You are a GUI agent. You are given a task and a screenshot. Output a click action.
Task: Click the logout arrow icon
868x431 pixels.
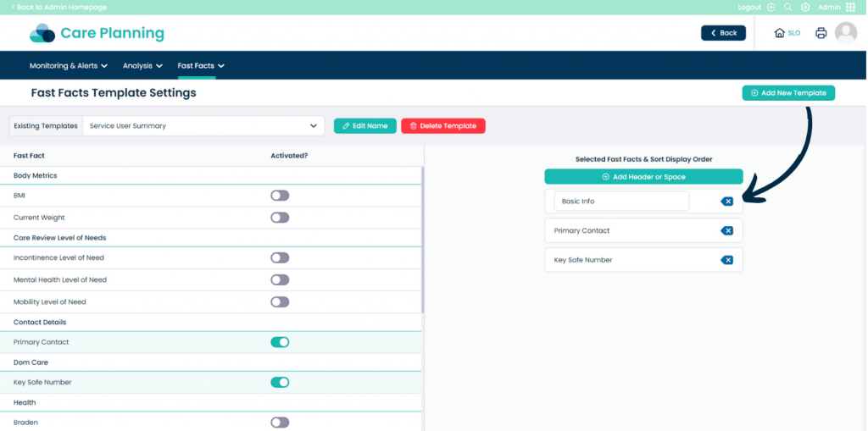(771, 7)
